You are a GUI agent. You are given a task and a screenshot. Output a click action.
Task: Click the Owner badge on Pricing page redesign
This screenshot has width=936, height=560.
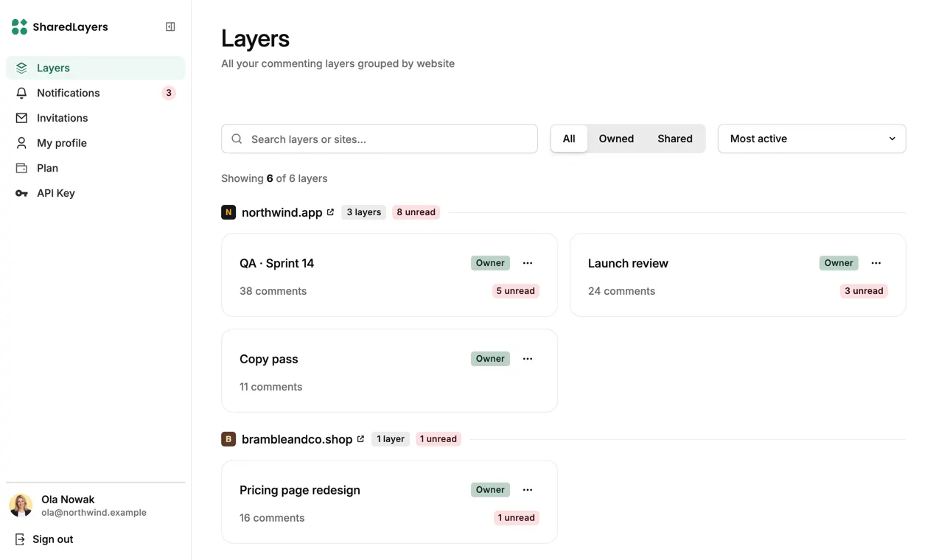coord(490,490)
